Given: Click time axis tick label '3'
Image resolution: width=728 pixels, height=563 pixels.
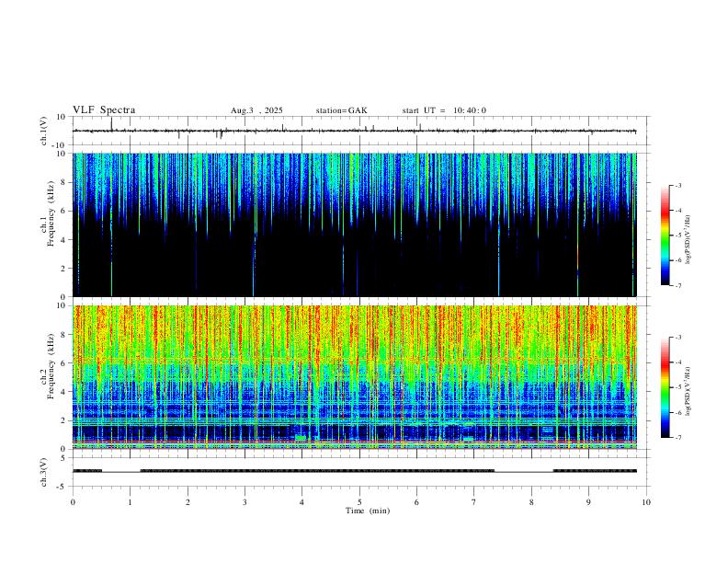Looking at the screenshot, I should click(245, 502).
